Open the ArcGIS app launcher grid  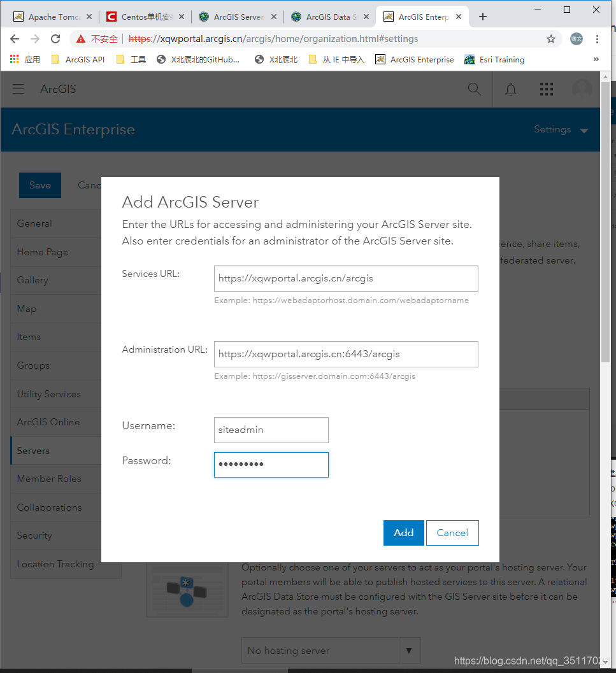(x=547, y=89)
